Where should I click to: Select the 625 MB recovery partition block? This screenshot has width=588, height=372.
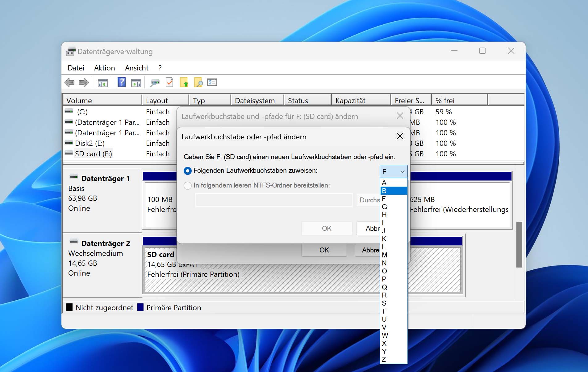point(460,205)
